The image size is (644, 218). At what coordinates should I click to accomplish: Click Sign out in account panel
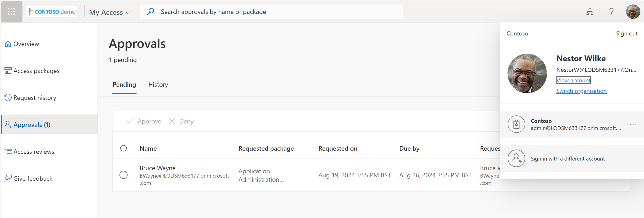[626, 33]
